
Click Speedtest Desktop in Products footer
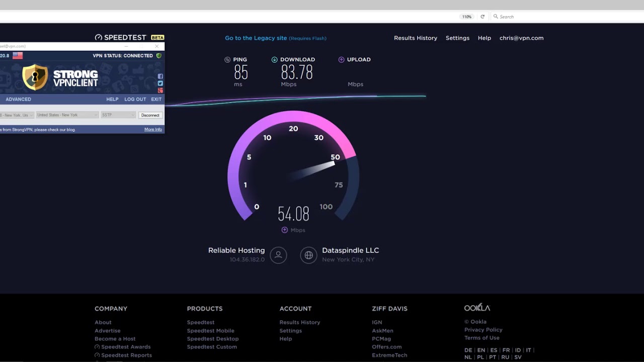(213, 338)
